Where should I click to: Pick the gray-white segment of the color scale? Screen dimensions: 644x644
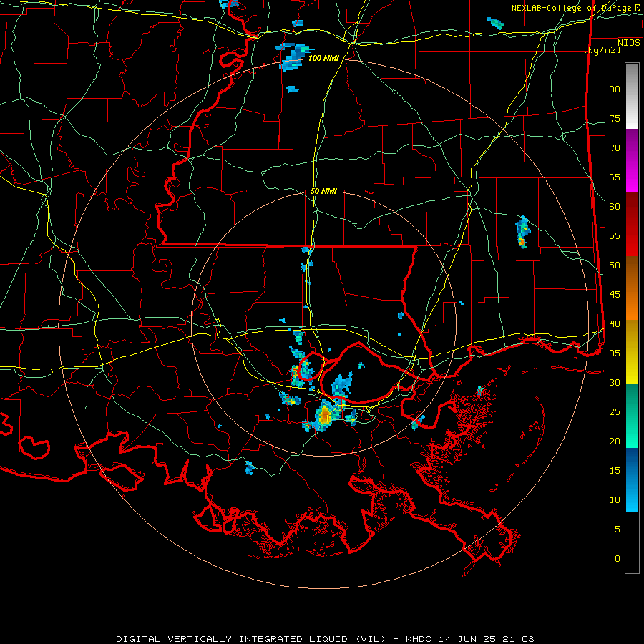point(632,96)
